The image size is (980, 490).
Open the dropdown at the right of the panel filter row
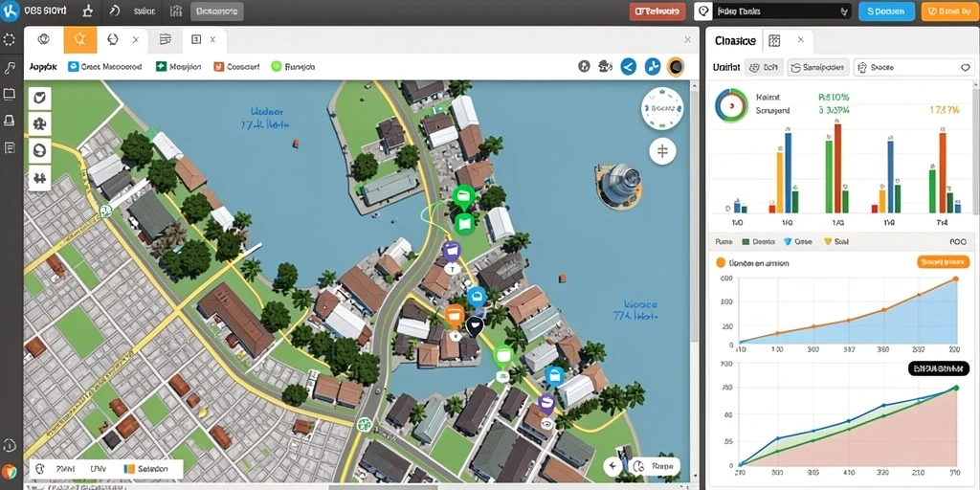(x=967, y=68)
